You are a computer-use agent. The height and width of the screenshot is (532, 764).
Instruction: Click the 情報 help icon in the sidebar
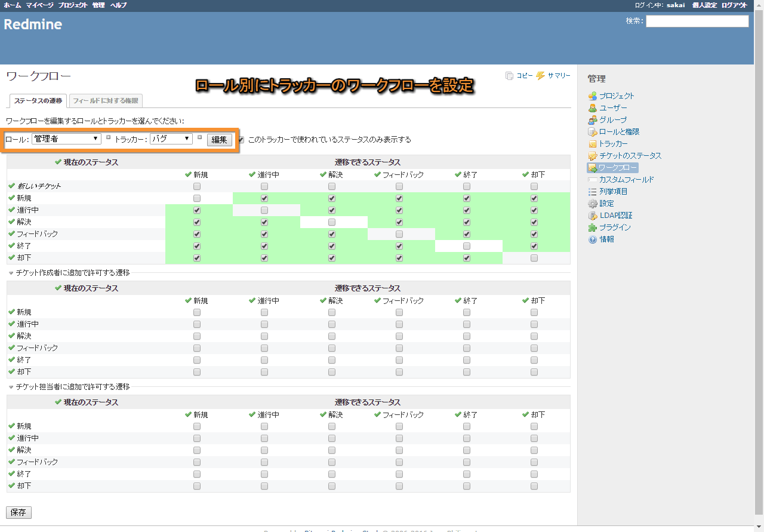592,239
